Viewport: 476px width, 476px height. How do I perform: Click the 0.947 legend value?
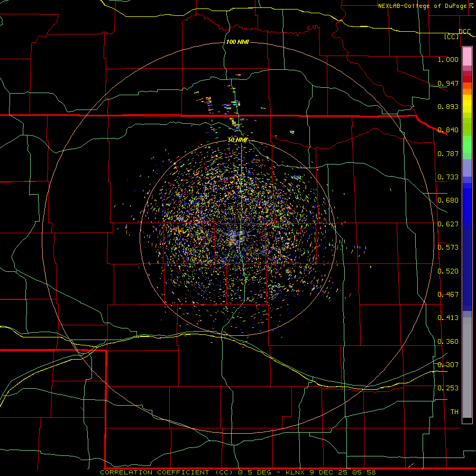(x=448, y=83)
